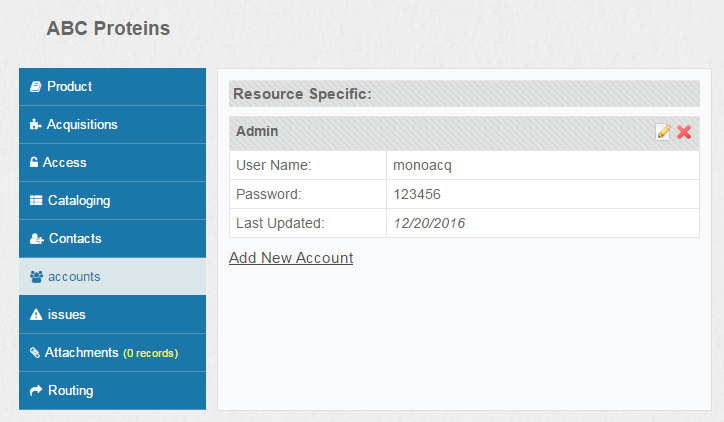
Task: Select the user name value monoacq
Action: click(x=422, y=165)
